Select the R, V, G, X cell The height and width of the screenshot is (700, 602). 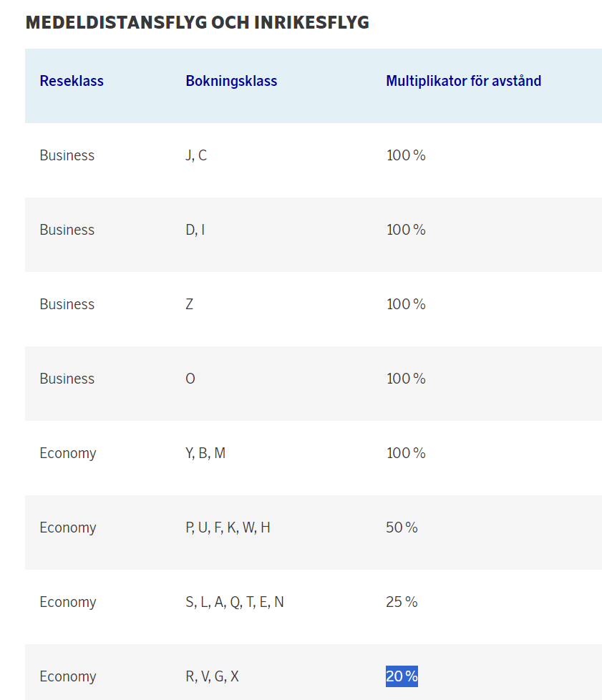[x=212, y=676]
